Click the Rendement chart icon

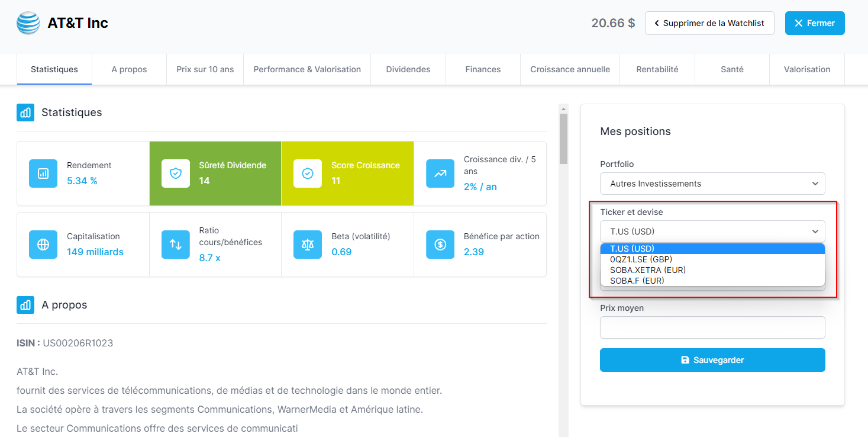coord(43,173)
